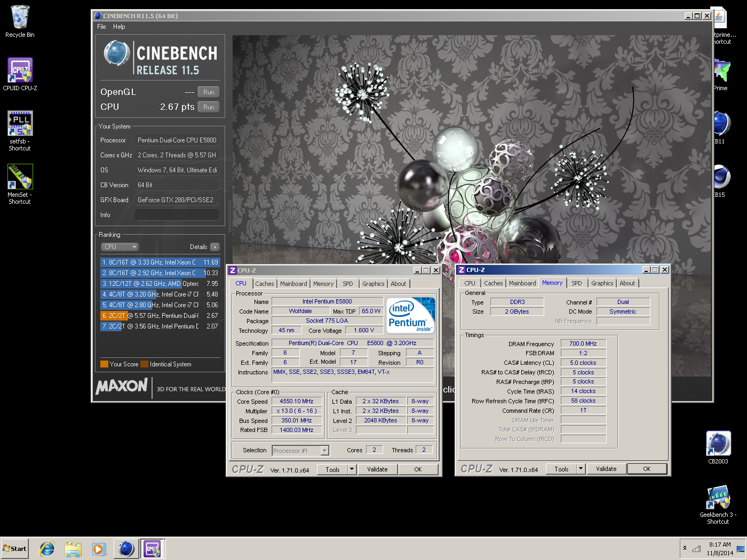Image resolution: width=747 pixels, height=560 pixels.
Task: Switch to Caches tab in right CPU-Z
Action: [493, 283]
